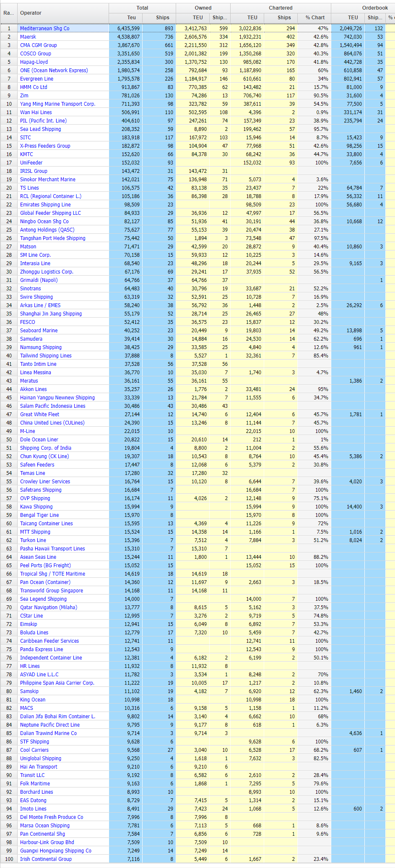The image size is (395, 868).
Task: Click the Owned group header
Action: (203, 8)
